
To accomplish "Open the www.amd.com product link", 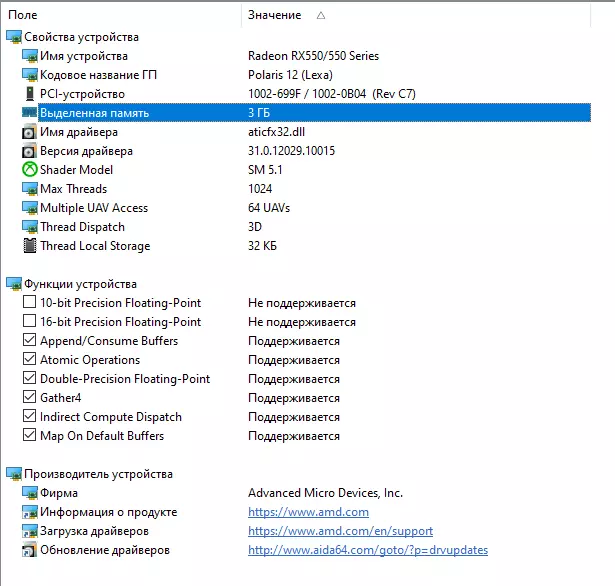I will (x=308, y=512).
